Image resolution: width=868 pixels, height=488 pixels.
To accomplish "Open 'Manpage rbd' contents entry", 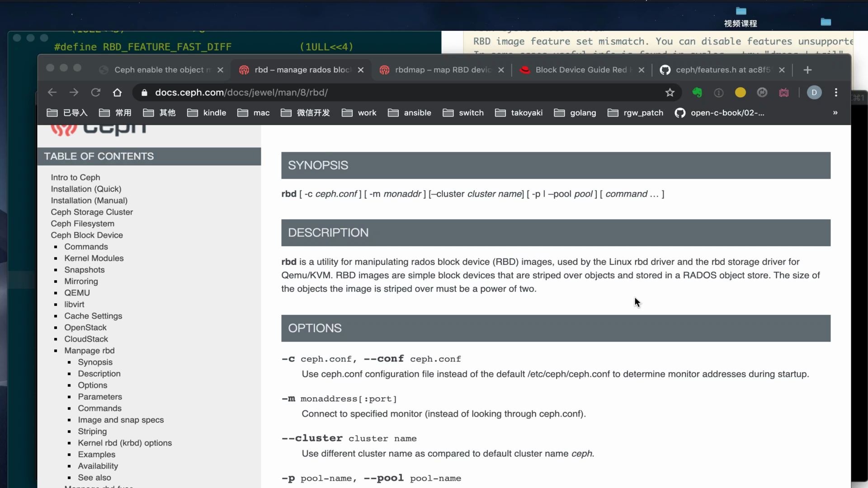I will pos(89,351).
